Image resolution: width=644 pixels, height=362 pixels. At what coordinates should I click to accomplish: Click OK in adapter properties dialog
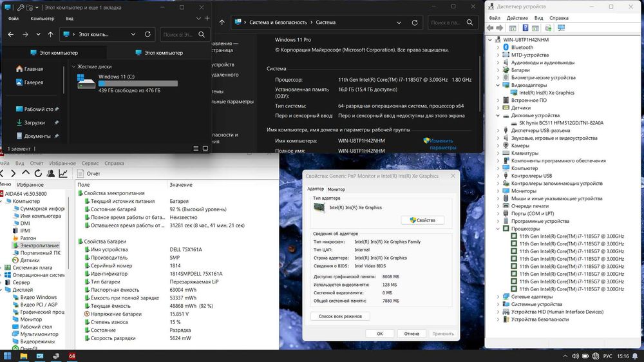[x=380, y=334]
